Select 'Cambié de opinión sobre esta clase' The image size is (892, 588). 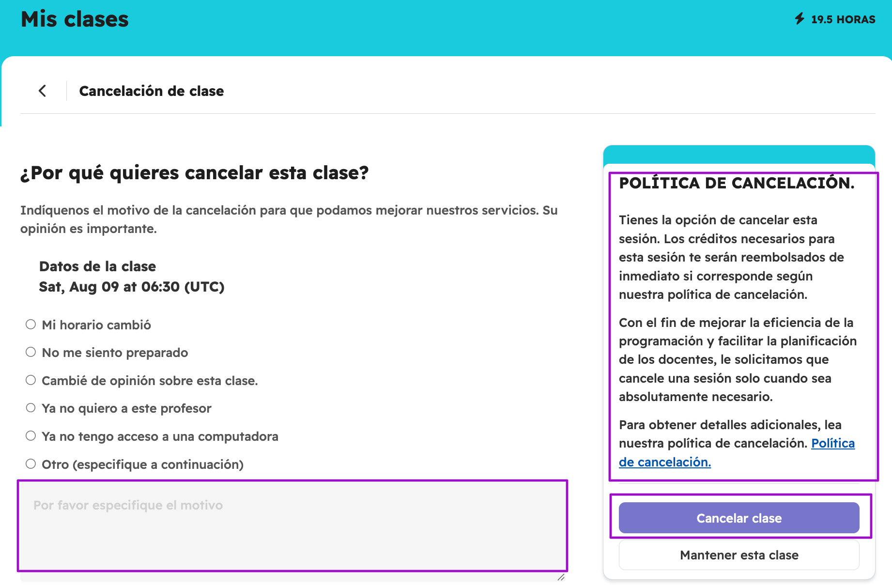pos(31,380)
